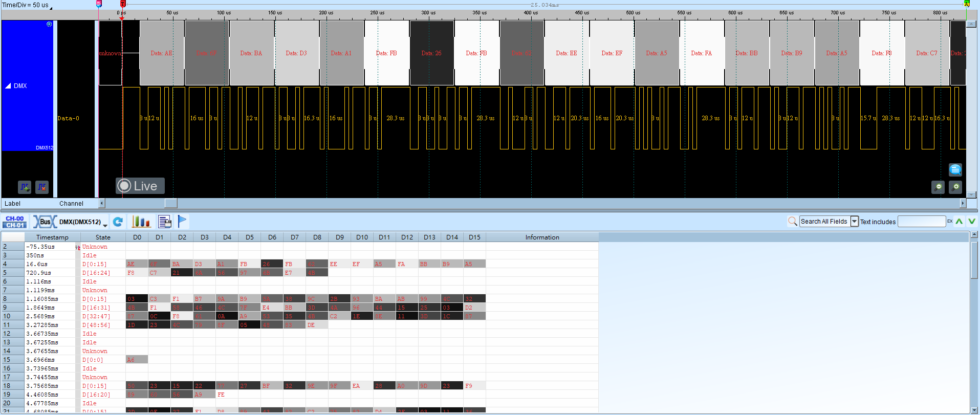980x415 pixels.
Task: Click the waveform scrollbar right arrow
Action: click(x=963, y=203)
